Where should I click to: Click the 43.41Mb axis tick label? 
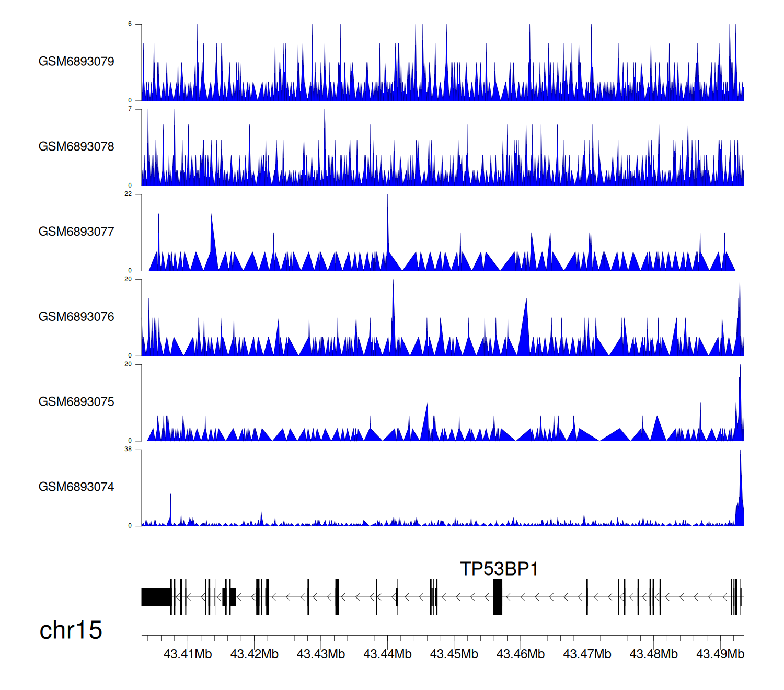(188, 654)
